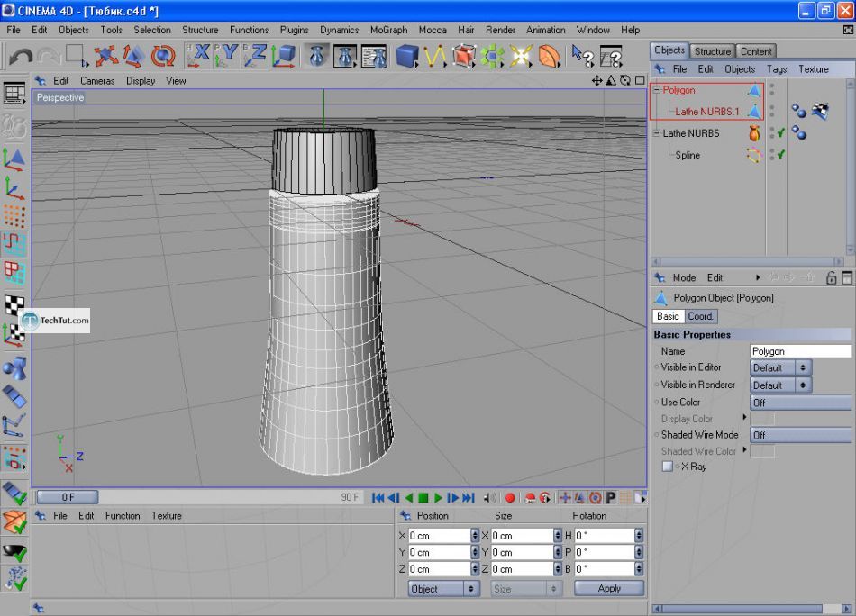The height and width of the screenshot is (616, 856).
Task: Toggle the viewport maximize icon
Action: [x=640, y=81]
